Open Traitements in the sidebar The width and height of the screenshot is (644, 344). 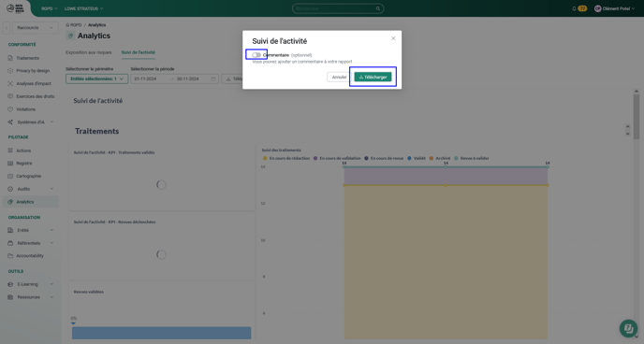coord(27,58)
